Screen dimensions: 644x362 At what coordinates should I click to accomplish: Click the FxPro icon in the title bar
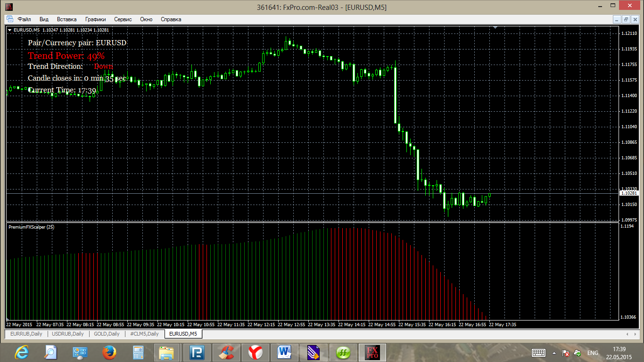pyautogui.click(x=9, y=7)
